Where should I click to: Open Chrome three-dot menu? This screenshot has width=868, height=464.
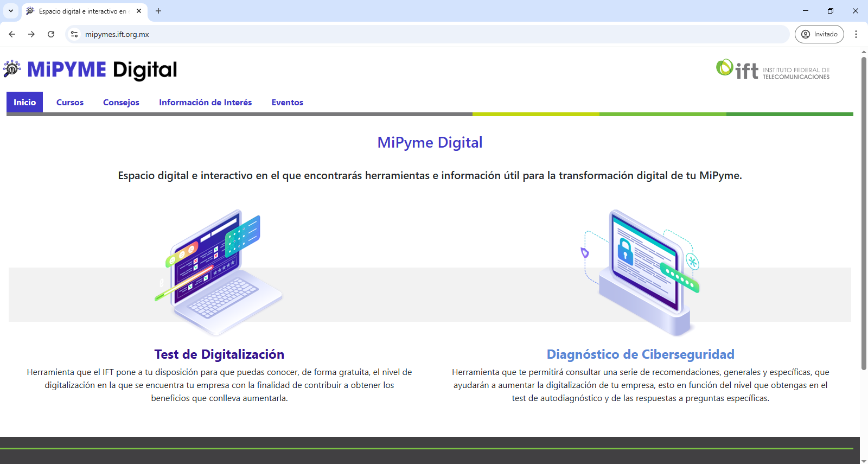click(856, 34)
